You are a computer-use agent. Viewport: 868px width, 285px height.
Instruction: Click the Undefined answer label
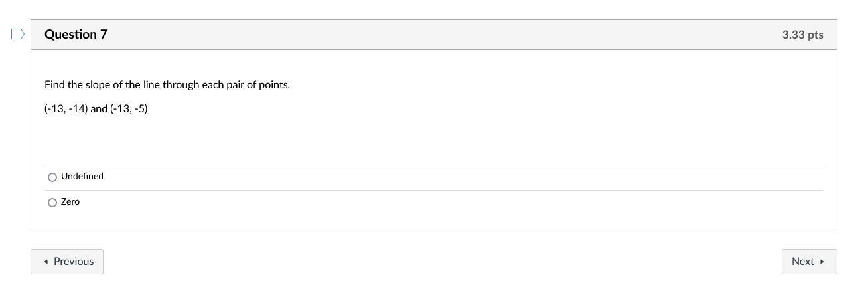point(82,177)
